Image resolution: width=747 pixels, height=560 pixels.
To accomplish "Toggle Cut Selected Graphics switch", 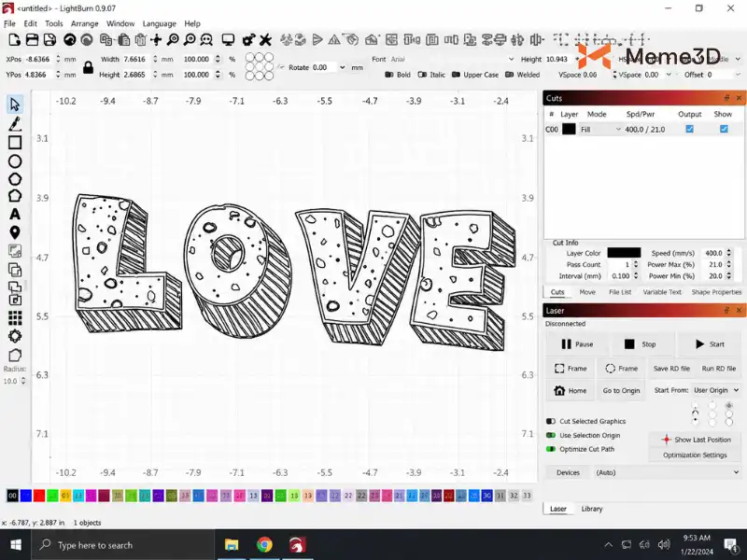I will point(551,421).
